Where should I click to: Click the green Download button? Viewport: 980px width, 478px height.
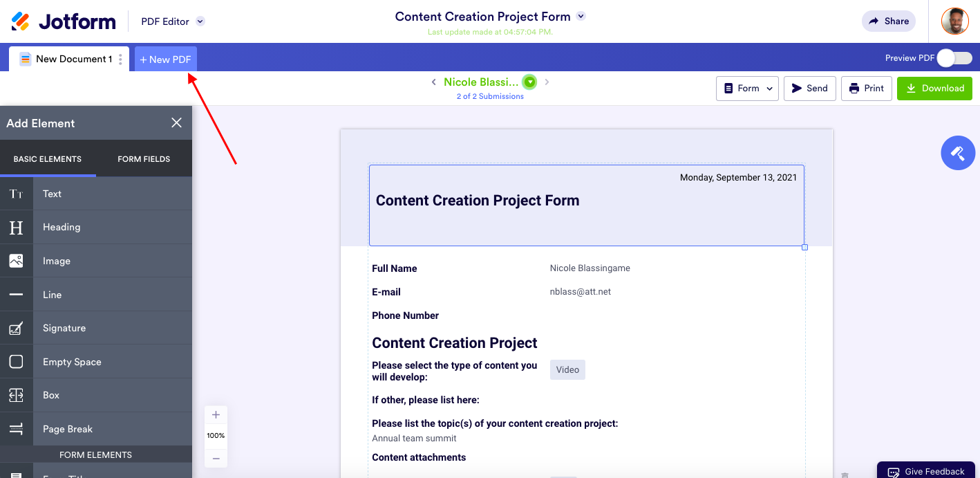pyautogui.click(x=934, y=89)
